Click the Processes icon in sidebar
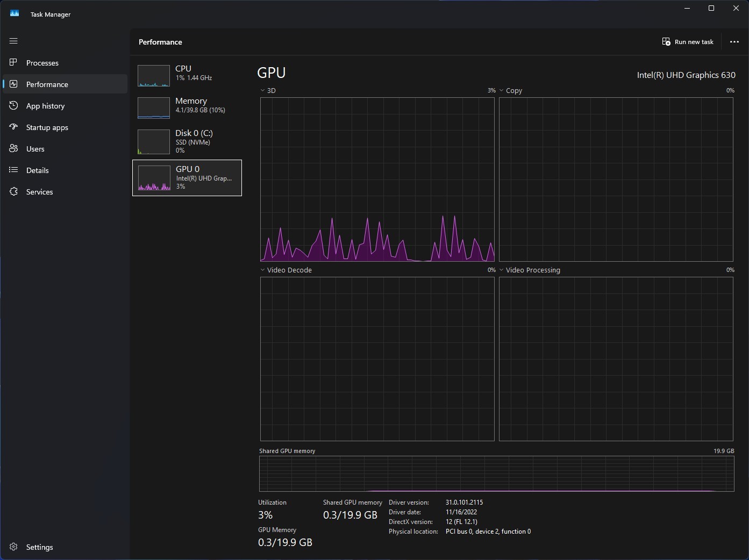 coord(13,63)
